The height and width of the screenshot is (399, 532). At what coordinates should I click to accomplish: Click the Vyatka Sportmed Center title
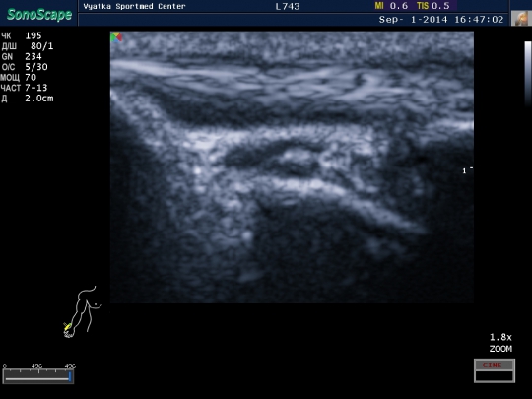(134, 7)
